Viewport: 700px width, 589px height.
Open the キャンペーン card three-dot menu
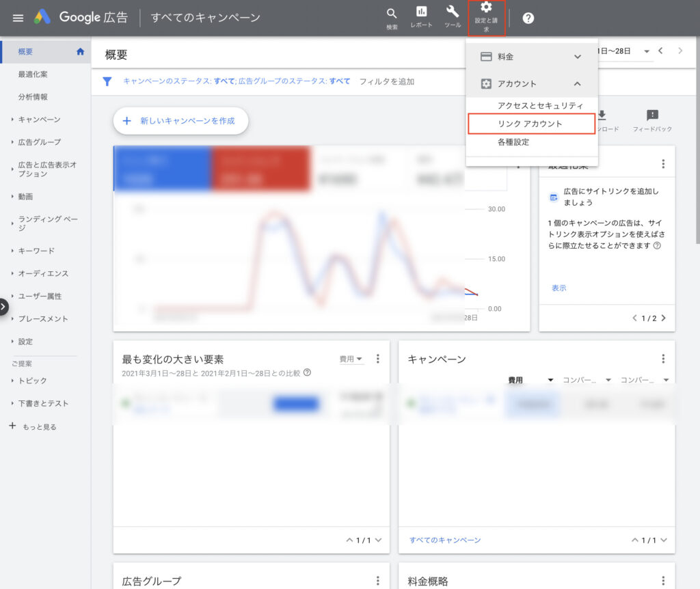(x=662, y=359)
